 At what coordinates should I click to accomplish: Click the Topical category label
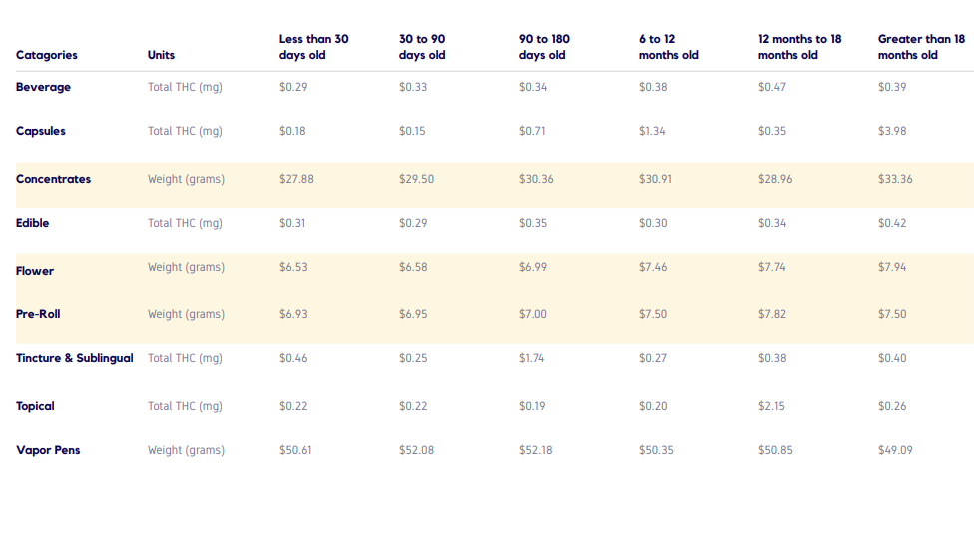point(35,406)
